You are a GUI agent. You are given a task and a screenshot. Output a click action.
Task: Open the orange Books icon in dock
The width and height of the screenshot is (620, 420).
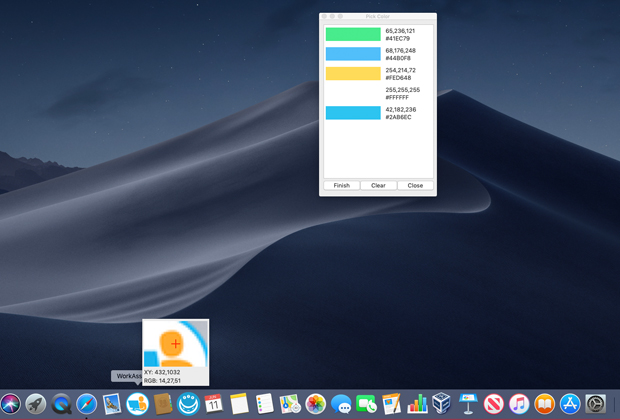pos(544,404)
